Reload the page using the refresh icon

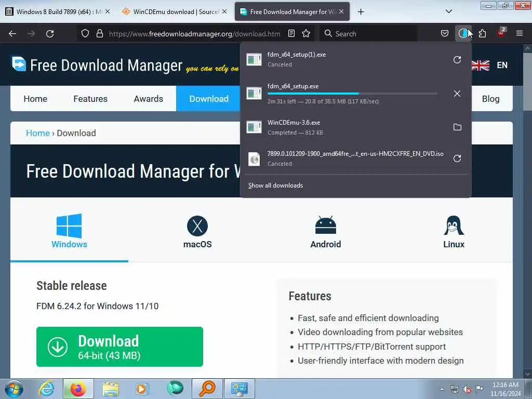pos(50,34)
